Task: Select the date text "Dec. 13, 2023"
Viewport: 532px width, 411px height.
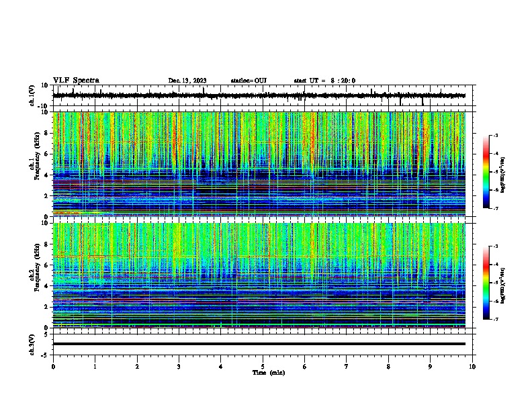Action: [187, 81]
